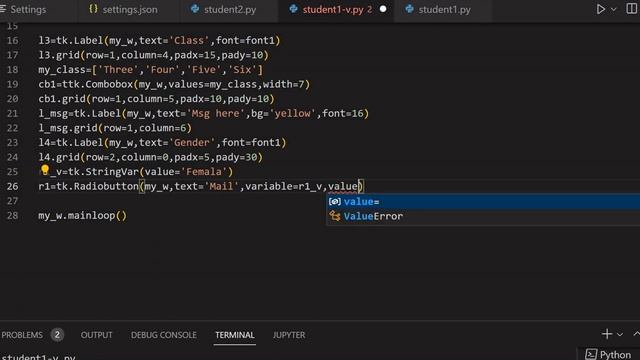
Task: Click the 'yellow' string on line 21
Action: pyautogui.click(x=292, y=113)
